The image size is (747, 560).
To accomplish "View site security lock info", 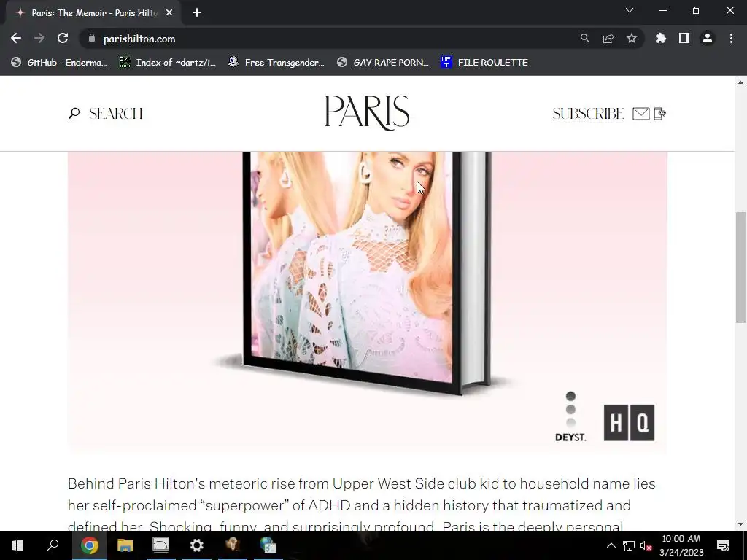I will [92, 38].
